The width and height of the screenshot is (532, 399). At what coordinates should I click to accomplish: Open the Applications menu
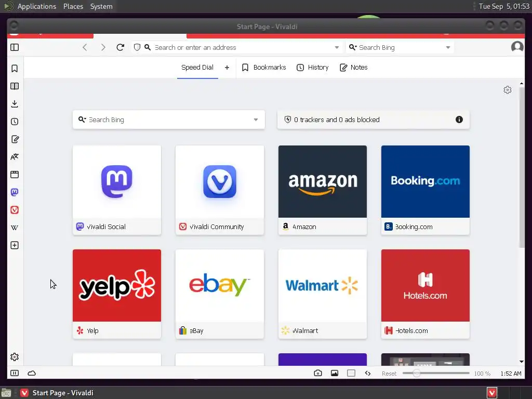(37, 6)
